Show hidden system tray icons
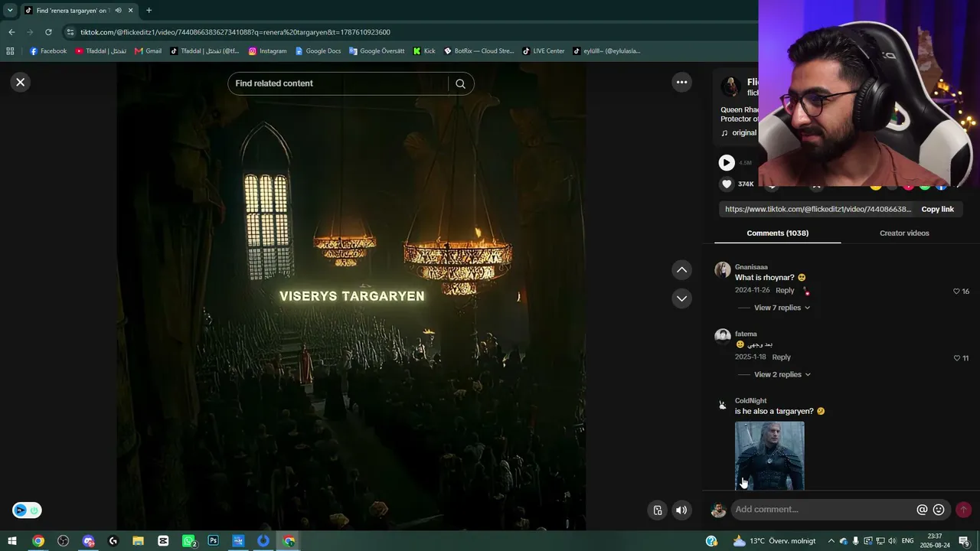This screenshot has width=980, height=551. pyautogui.click(x=831, y=541)
